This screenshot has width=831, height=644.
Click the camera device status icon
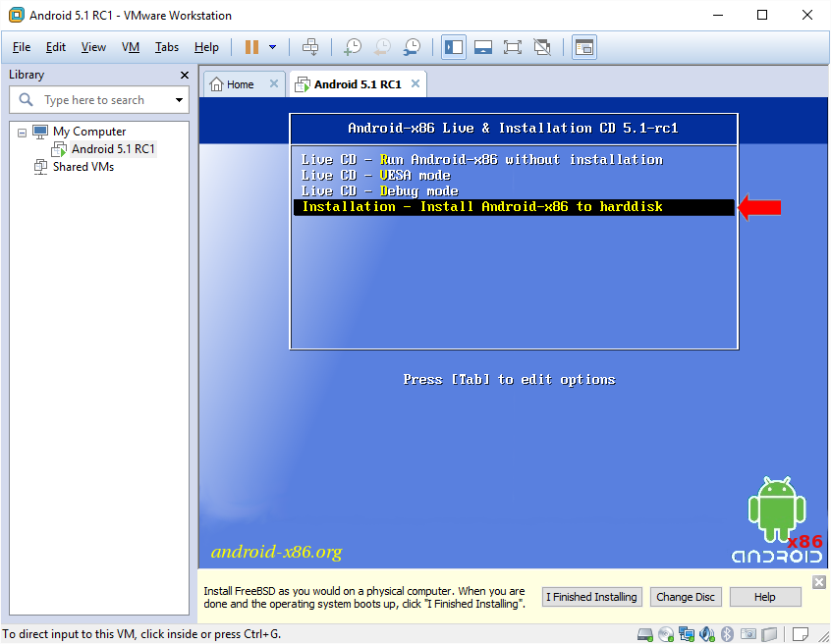click(x=748, y=634)
